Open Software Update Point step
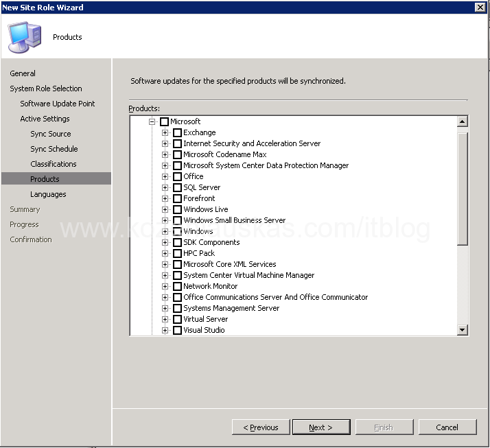This screenshot has width=490, height=448. tap(58, 104)
